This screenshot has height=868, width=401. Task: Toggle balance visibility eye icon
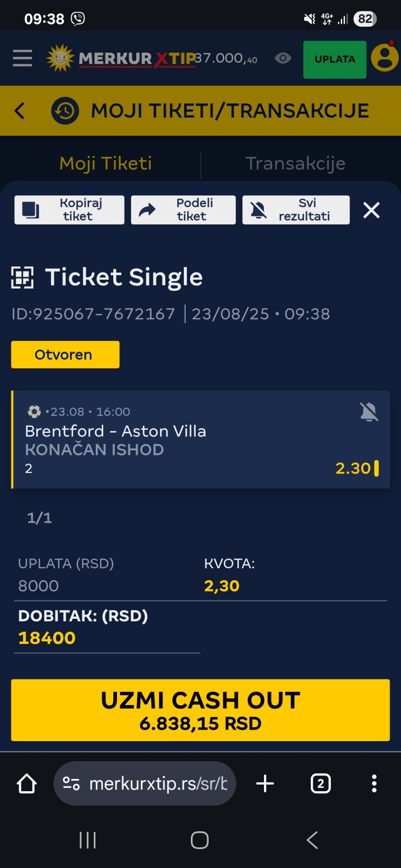pyautogui.click(x=283, y=58)
